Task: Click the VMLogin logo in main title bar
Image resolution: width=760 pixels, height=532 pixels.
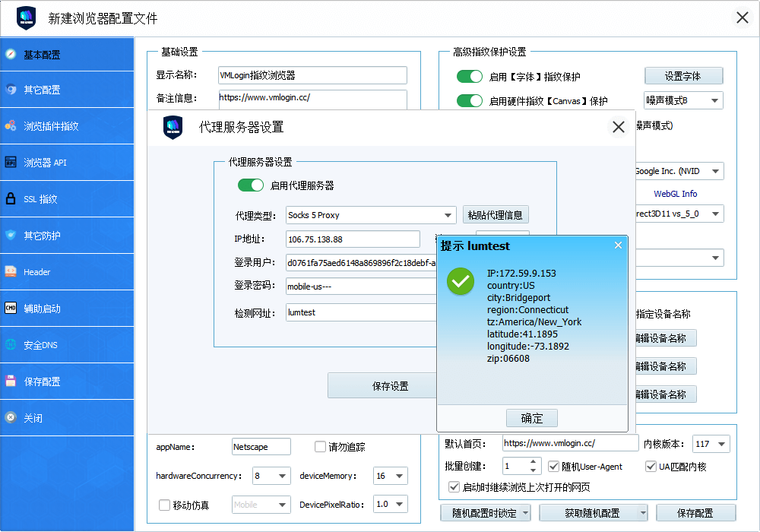Action: [x=26, y=18]
